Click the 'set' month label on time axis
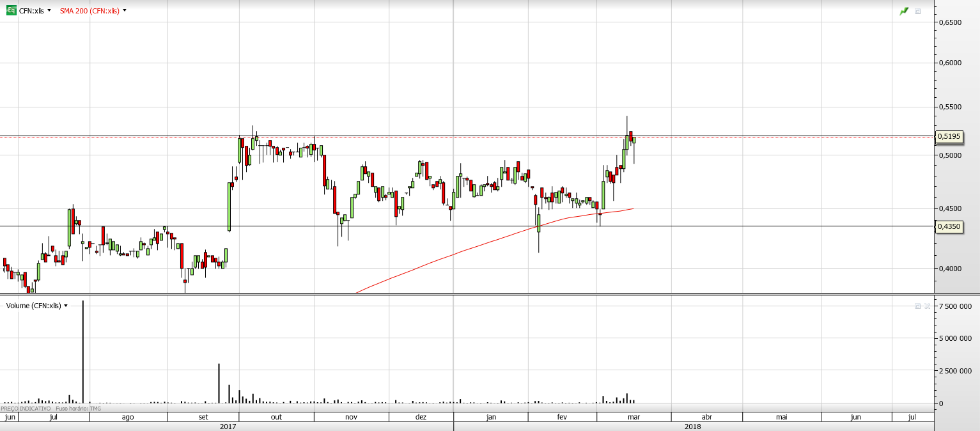Screen dimensions: 980x431 [203, 417]
